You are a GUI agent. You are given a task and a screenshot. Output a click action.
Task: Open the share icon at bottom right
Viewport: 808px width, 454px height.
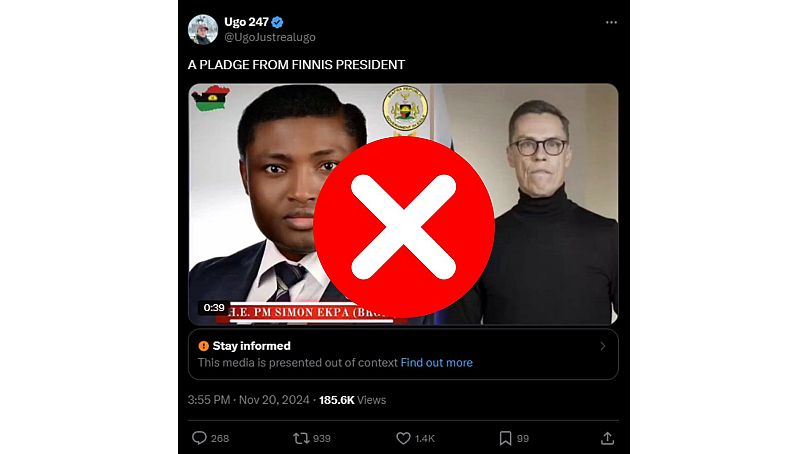(607, 438)
